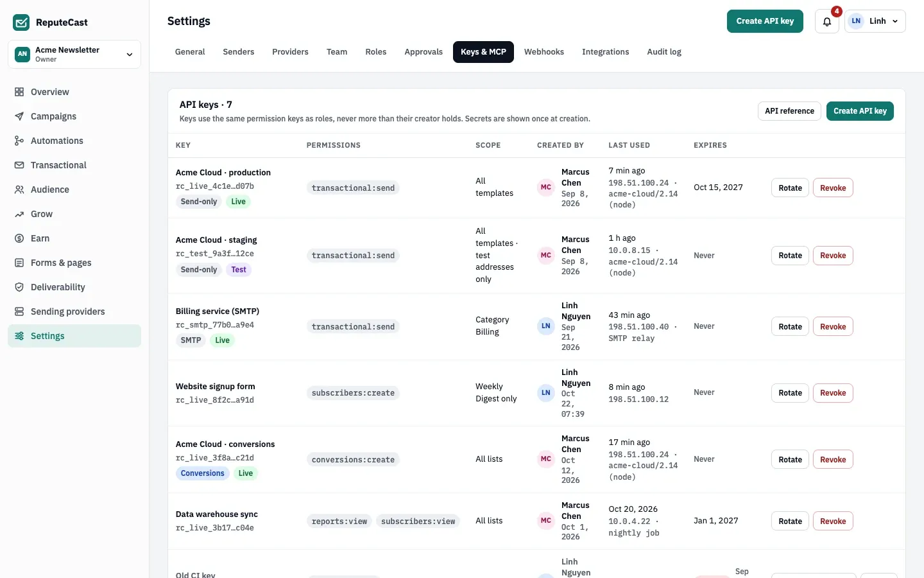The height and width of the screenshot is (578, 924).
Task: Click the Jan 1, 2027 expiry date
Action: 716,521
